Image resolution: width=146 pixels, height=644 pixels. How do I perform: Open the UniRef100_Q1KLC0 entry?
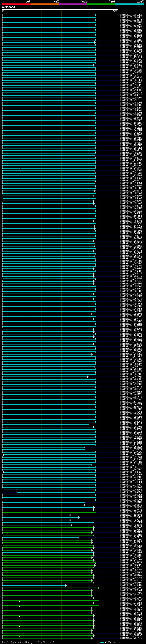pyautogui.click(x=131, y=65)
